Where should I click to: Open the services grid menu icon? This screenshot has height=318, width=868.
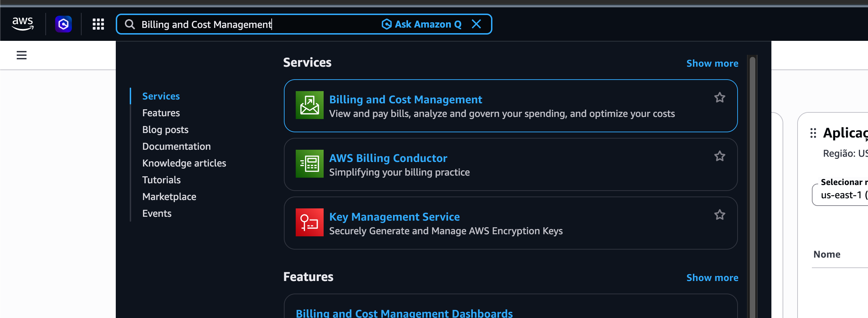98,24
